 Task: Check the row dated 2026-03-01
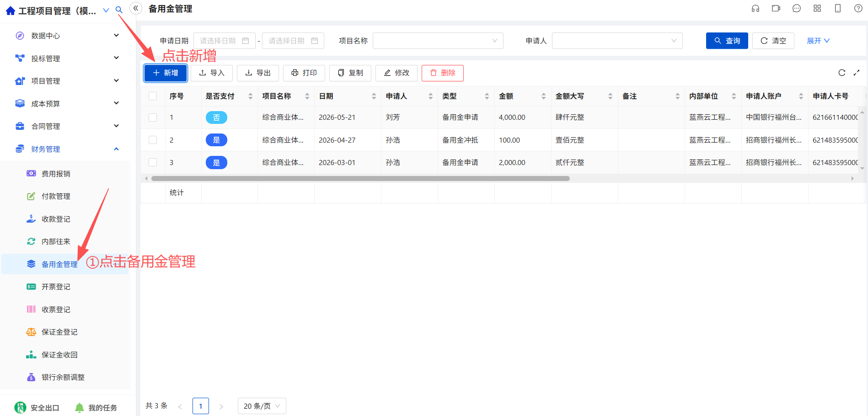pyautogui.click(x=153, y=162)
